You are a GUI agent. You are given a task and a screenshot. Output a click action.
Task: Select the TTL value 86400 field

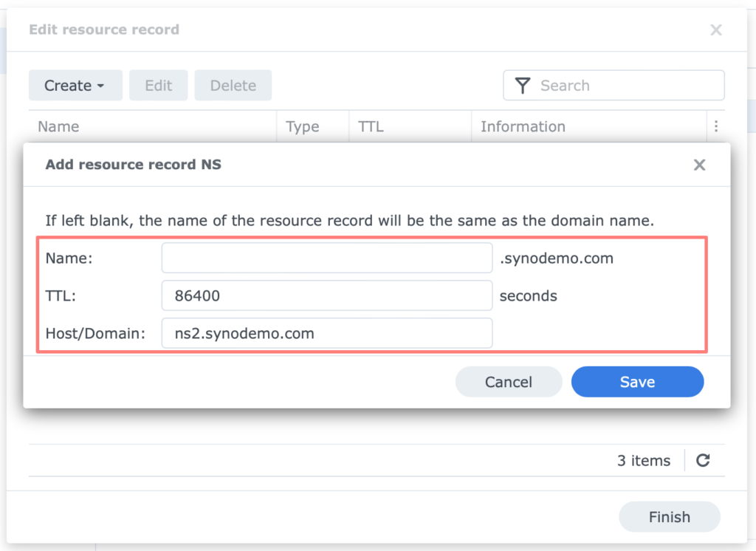point(327,295)
